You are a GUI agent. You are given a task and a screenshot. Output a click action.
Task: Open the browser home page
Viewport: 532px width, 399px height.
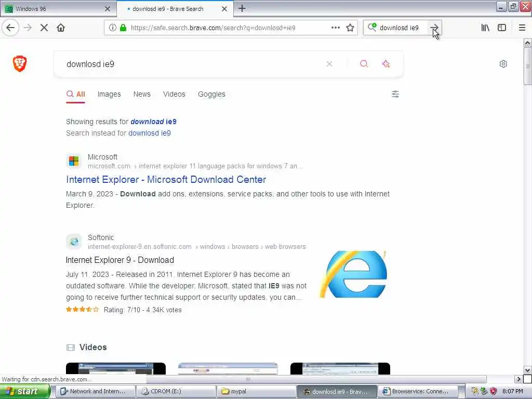61,28
